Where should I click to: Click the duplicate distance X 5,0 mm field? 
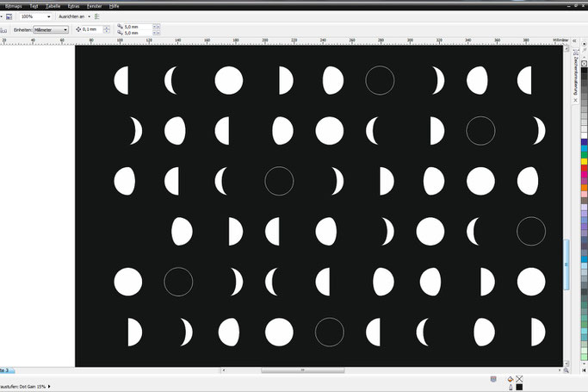click(138, 27)
